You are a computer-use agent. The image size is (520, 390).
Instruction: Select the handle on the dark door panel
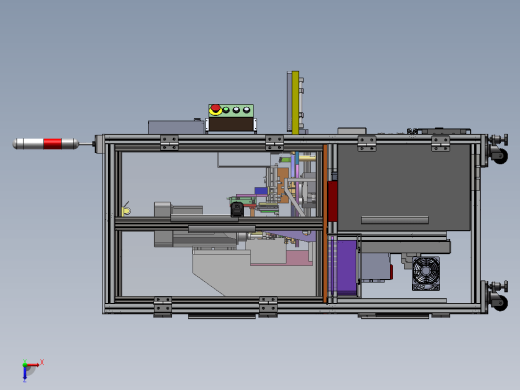click(x=395, y=220)
